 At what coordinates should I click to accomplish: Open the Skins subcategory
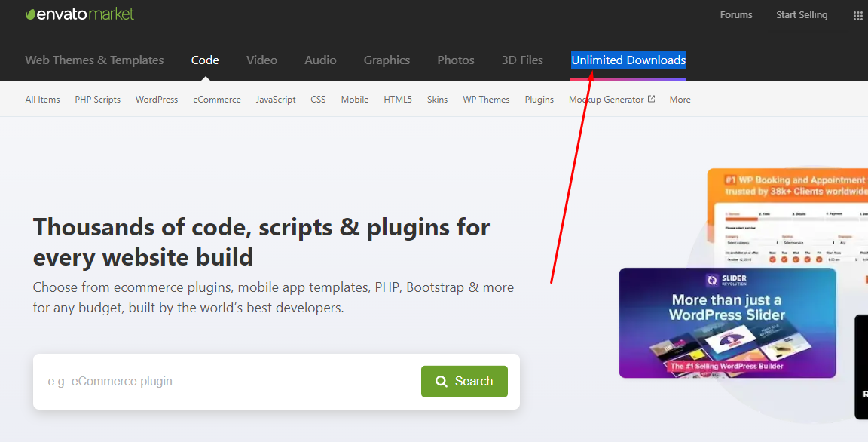(437, 100)
